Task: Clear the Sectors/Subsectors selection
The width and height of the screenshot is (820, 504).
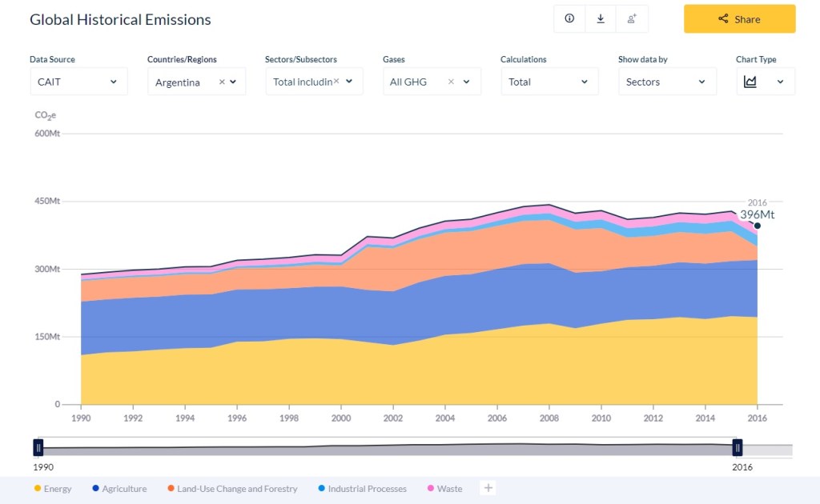Action: tap(336, 81)
